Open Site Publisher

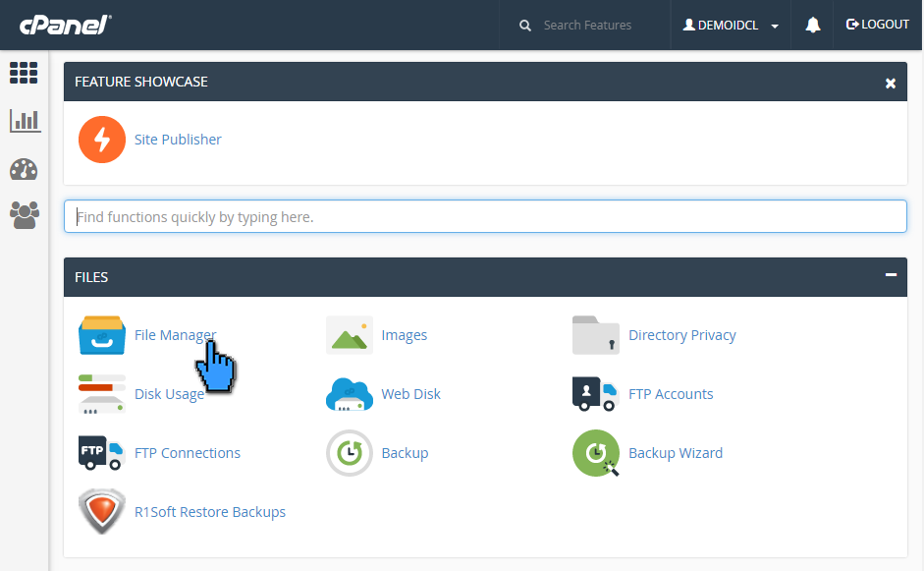[178, 139]
